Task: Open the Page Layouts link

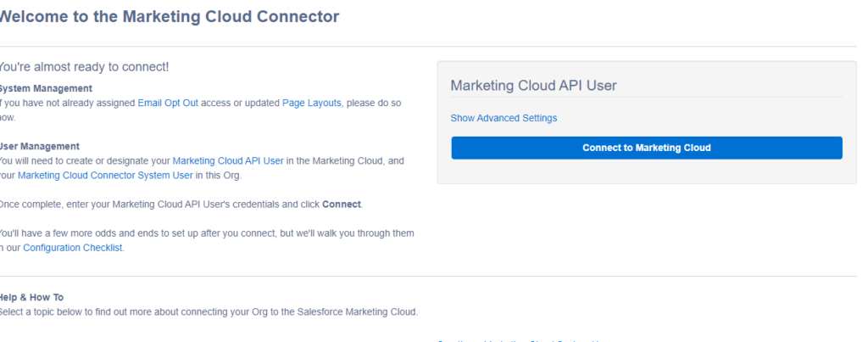Action: (x=312, y=103)
